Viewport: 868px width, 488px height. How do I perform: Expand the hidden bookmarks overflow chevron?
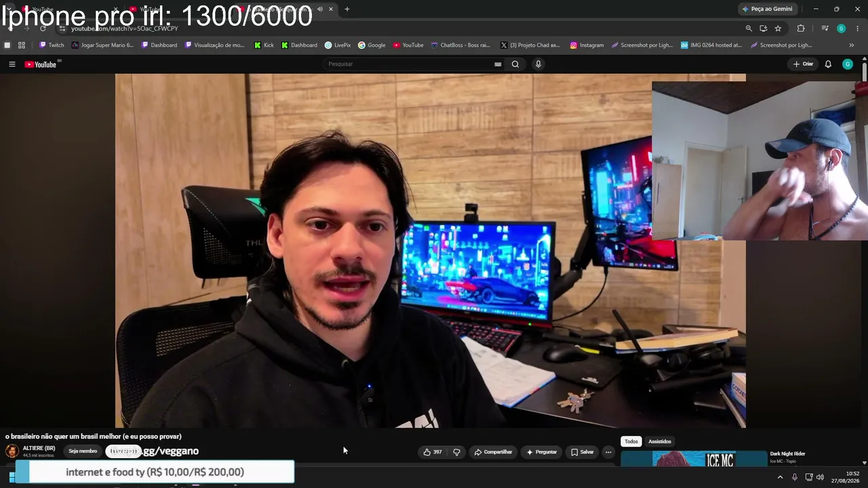point(852,45)
